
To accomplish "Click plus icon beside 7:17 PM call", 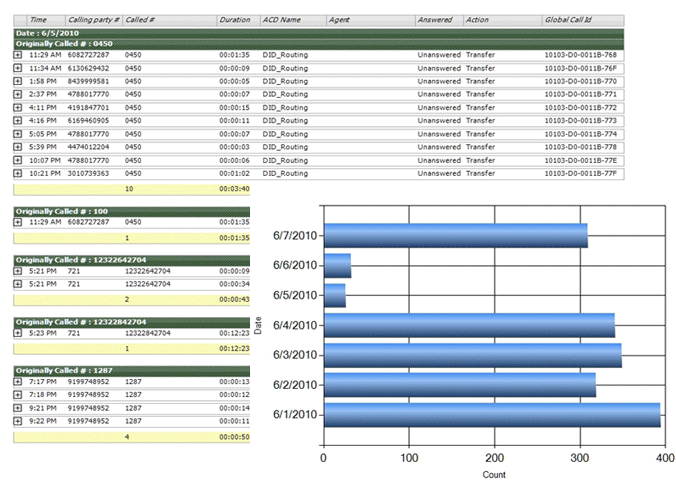I will click(18, 381).
